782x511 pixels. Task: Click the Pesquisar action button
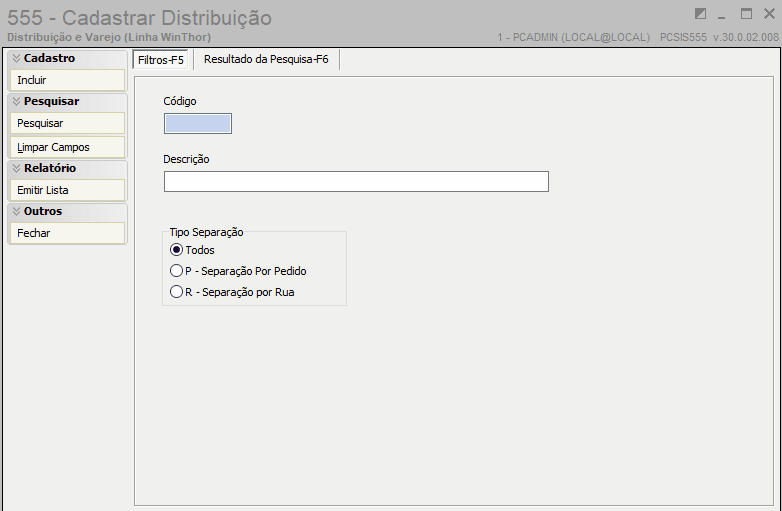(x=67, y=123)
